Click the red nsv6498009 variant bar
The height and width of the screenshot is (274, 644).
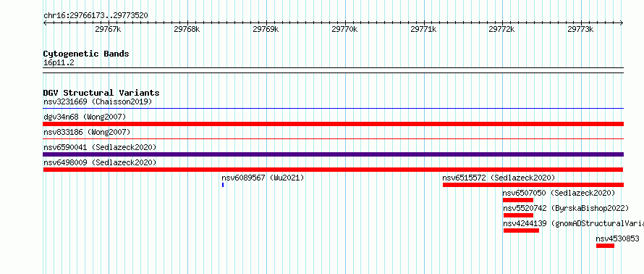333,170
